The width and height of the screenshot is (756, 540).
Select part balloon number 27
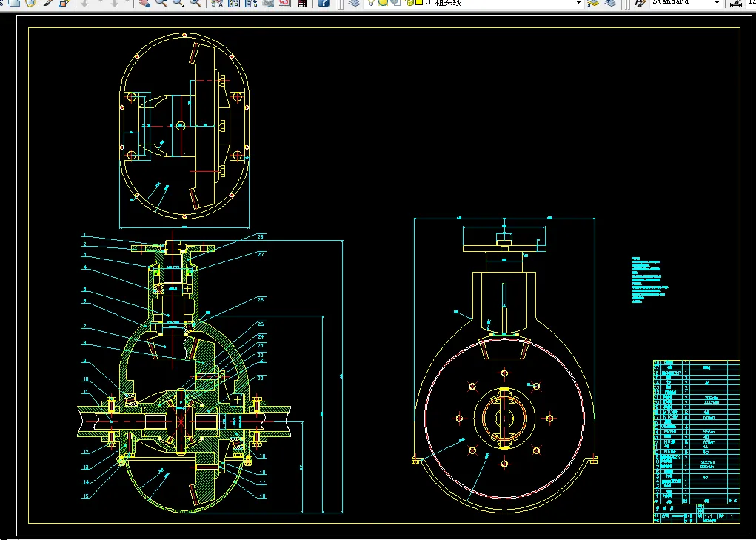pyautogui.click(x=261, y=254)
